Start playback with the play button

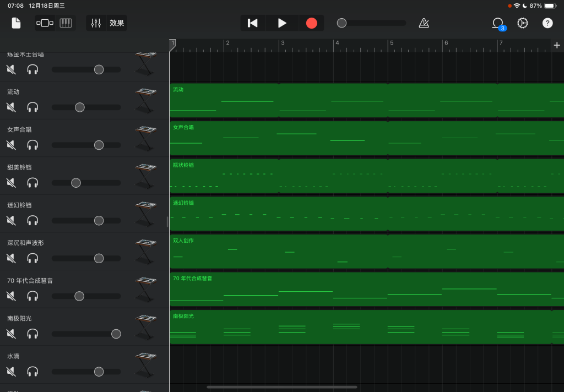(283, 23)
